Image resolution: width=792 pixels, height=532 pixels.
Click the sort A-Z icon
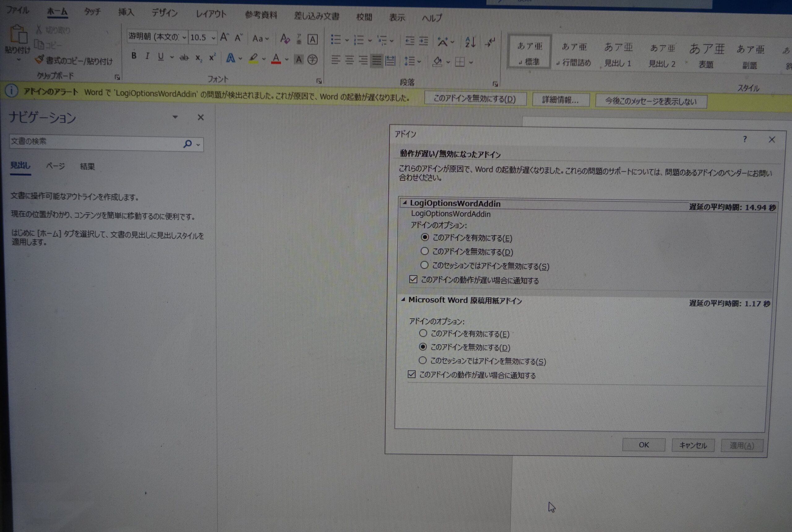470,42
